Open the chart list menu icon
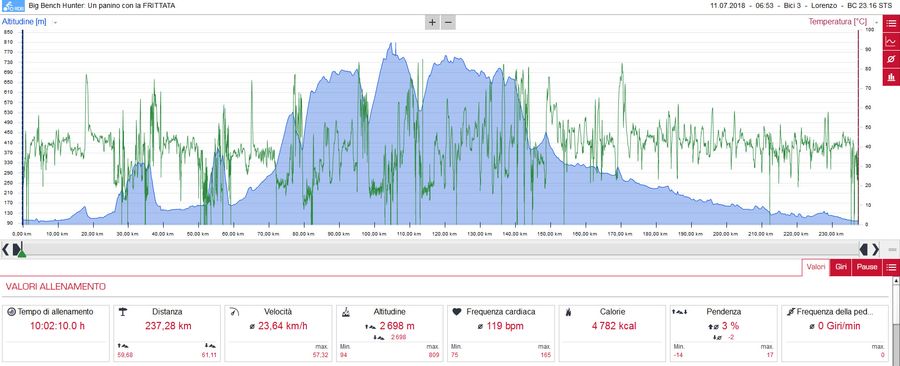900x366 pixels. [891, 23]
